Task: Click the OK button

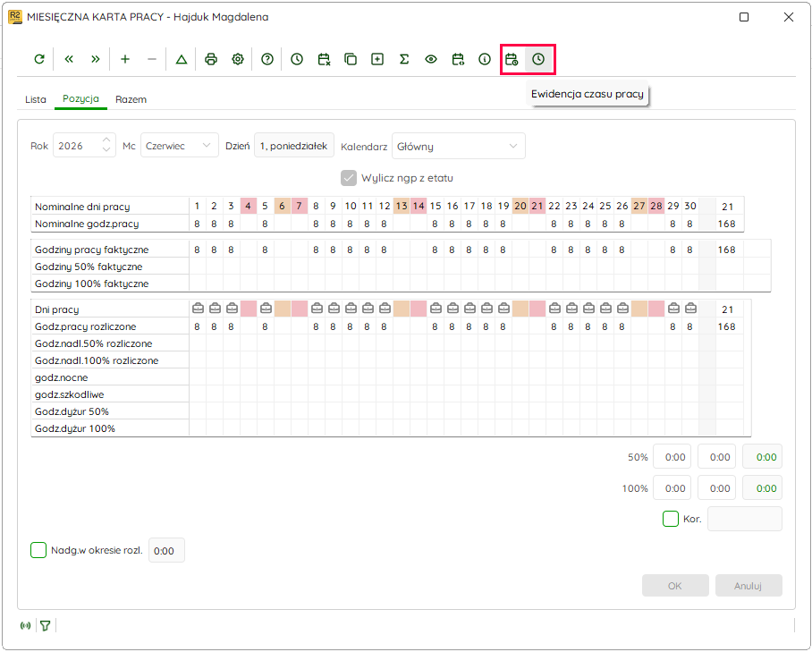Action: point(675,586)
